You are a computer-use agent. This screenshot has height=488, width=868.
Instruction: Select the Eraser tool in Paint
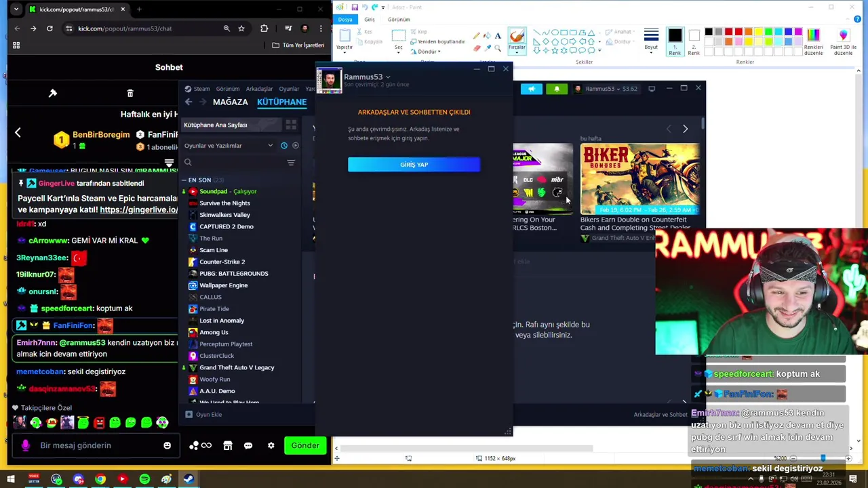pos(477,48)
